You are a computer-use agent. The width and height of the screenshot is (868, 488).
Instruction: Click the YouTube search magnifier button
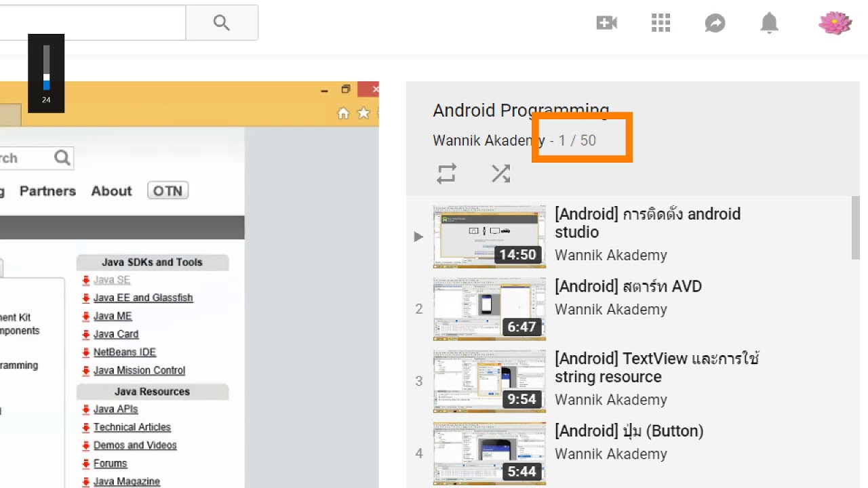click(x=222, y=22)
